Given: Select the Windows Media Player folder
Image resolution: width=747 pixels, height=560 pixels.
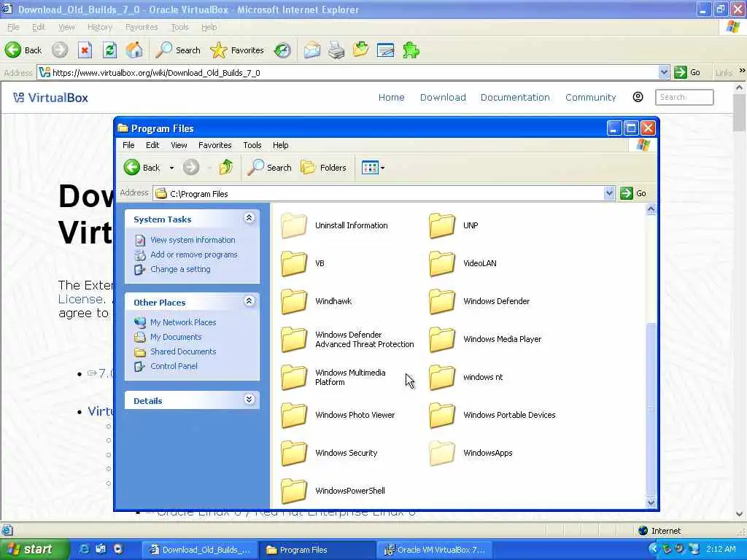Looking at the screenshot, I should coord(485,339).
